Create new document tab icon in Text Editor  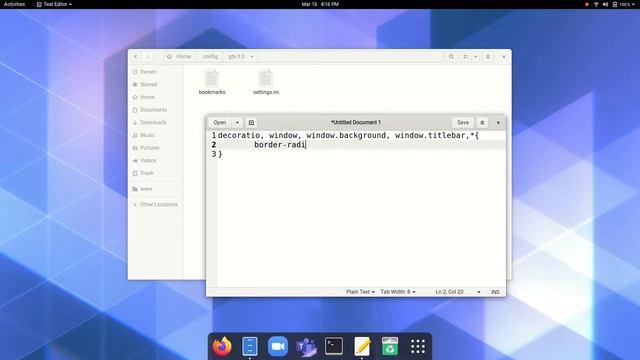pyautogui.click(x=251, y=122)
